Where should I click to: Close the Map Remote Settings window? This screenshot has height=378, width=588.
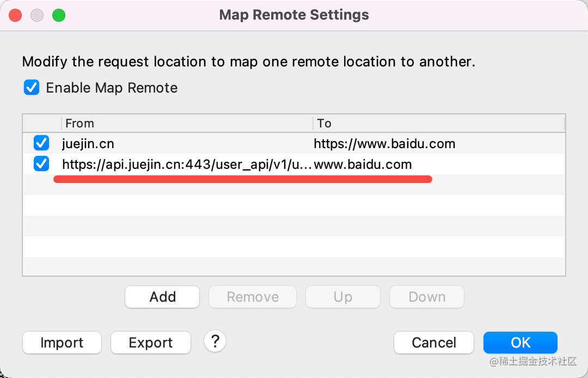(x=15, y=15)
